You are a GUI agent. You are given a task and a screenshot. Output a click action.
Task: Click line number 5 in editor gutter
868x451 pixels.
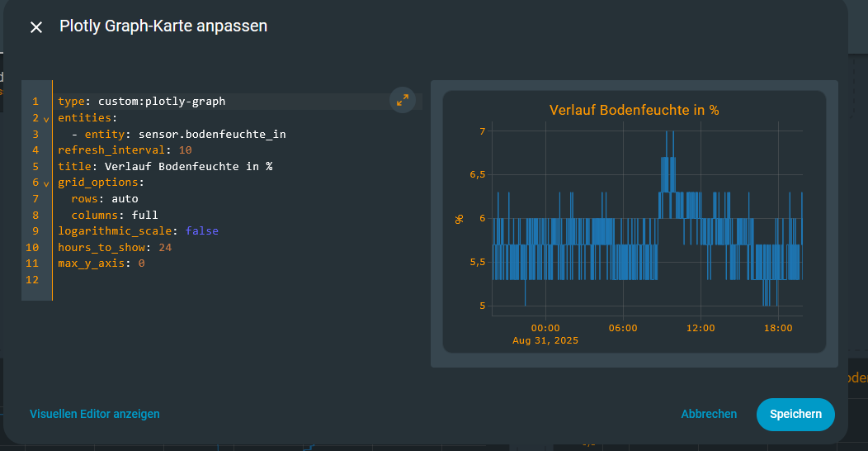35,167
